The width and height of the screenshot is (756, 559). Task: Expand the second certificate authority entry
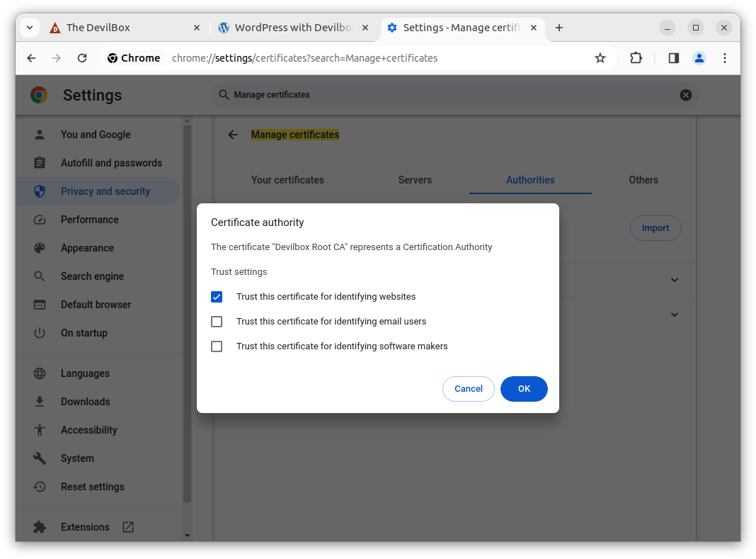tap(674, 315)
